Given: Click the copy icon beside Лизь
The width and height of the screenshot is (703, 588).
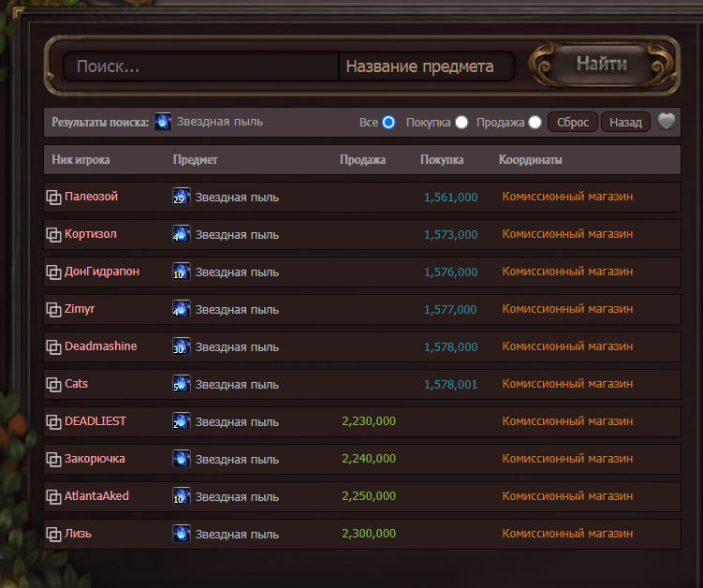Looking at the screenshot, I should (53, 535).
